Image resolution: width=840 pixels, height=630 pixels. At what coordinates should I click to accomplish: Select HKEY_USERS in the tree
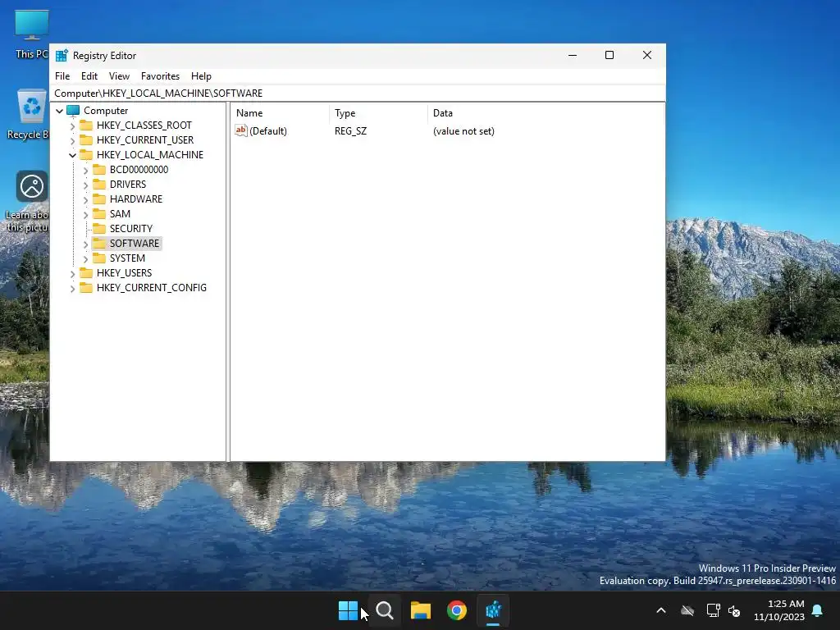coord(124,272)
